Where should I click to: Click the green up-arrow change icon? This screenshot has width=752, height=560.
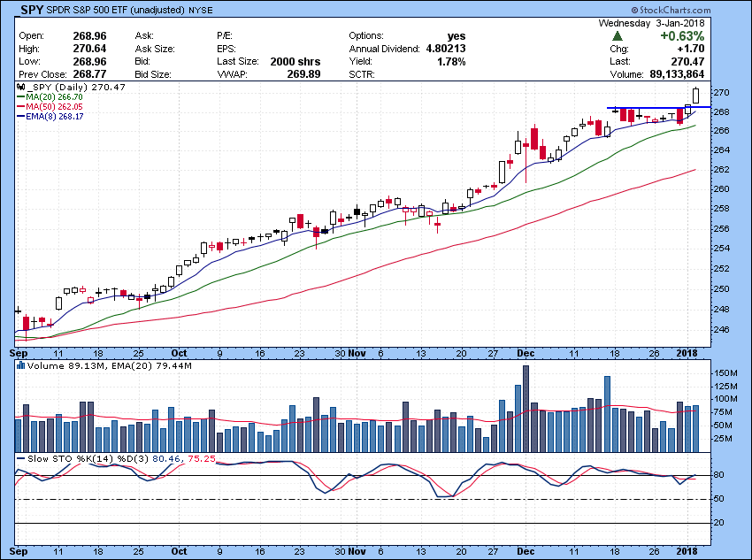[618, 36]
